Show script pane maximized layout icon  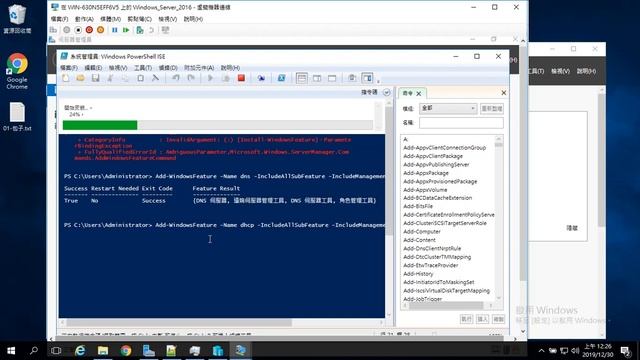332,78
